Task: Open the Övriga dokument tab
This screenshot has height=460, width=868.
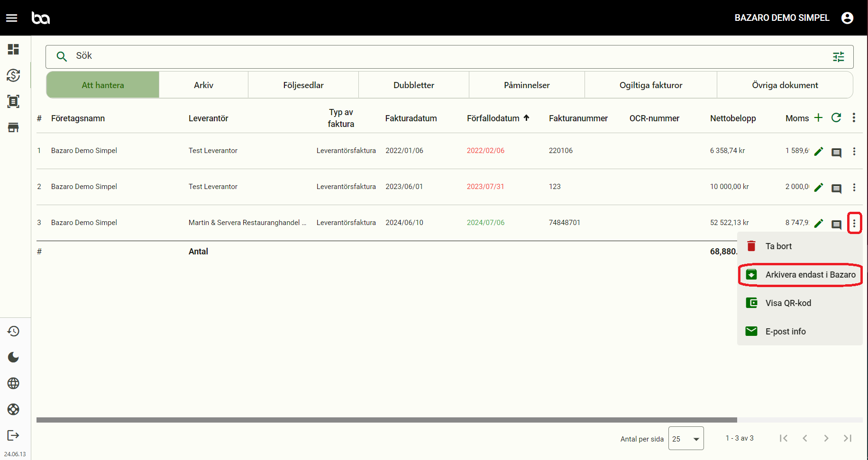Action: click(785, 85)
